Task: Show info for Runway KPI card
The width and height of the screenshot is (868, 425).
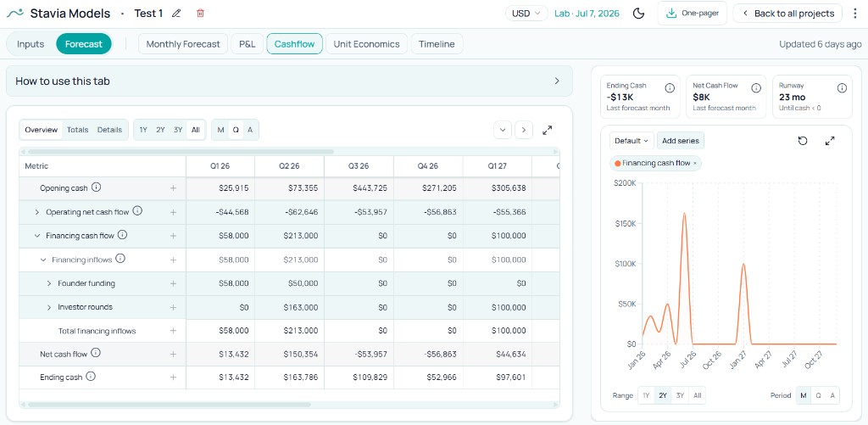Action: (842, 88)
